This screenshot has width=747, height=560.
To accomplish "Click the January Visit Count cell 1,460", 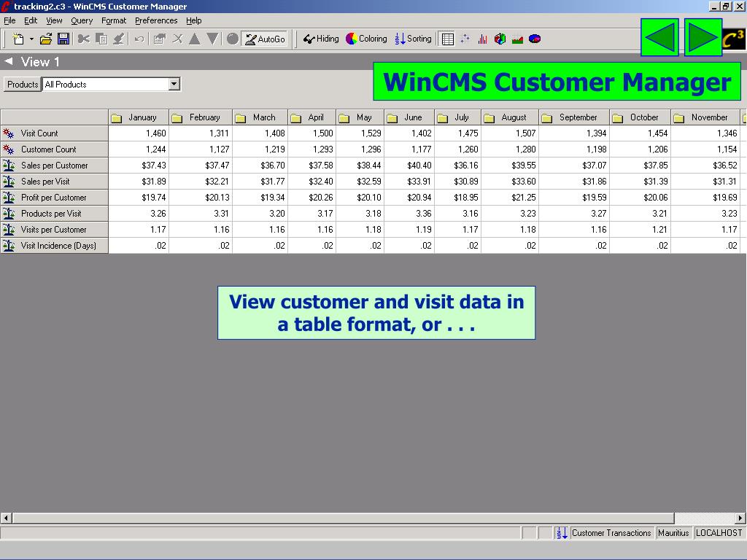I will [139, 133].
